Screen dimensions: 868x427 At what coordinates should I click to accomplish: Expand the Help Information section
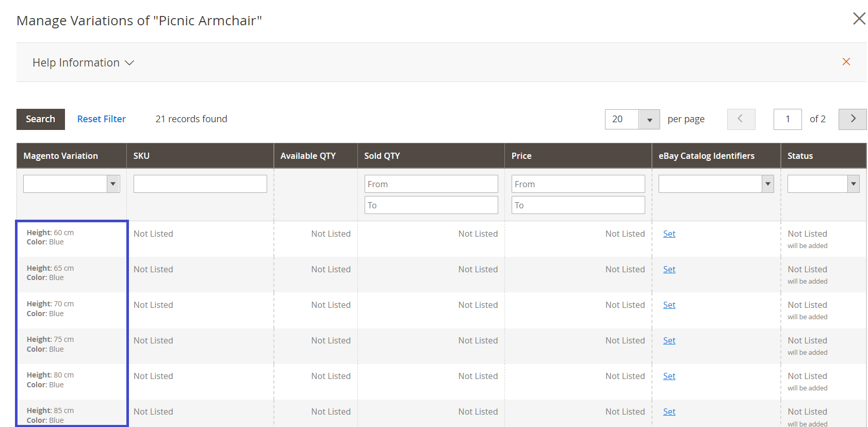[83, 63]
